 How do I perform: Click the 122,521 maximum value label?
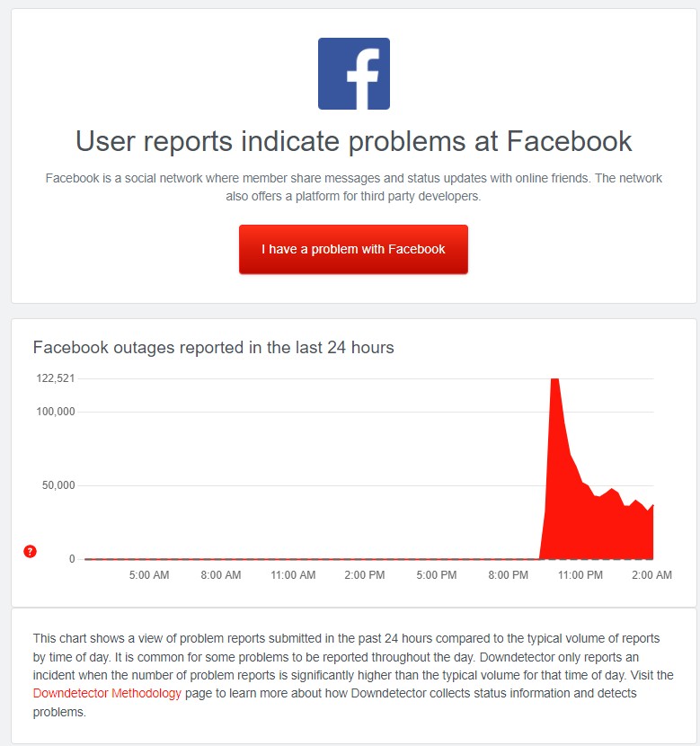(x=56, y=378)
